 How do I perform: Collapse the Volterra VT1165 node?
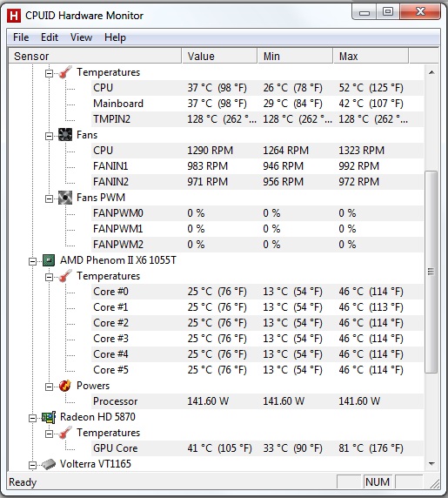[33, 465]
